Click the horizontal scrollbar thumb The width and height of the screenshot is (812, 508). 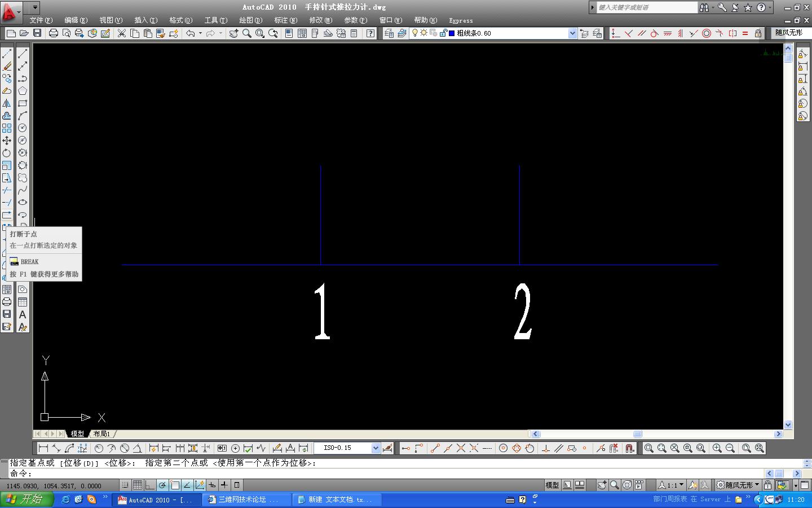pyautogui.click(x=637, y=434)
